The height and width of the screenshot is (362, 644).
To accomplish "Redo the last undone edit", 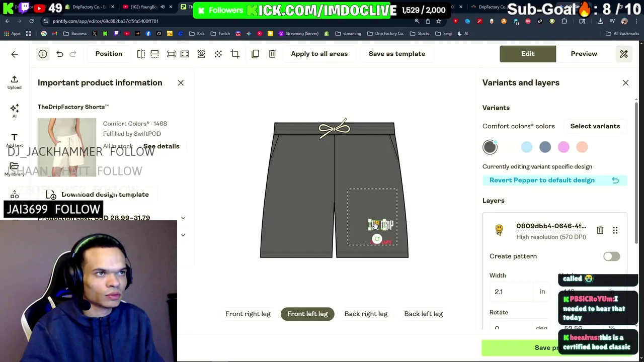I will [73, 54].
